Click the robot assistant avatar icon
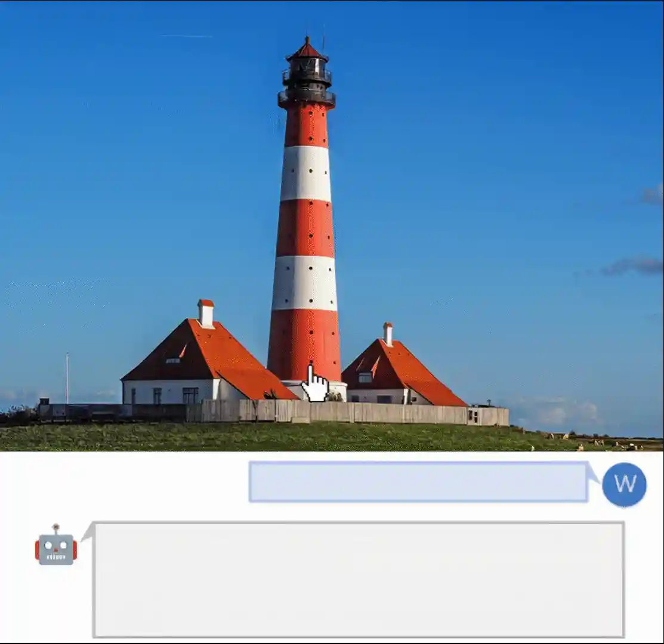The image size is (664, 644). point(56,545)
